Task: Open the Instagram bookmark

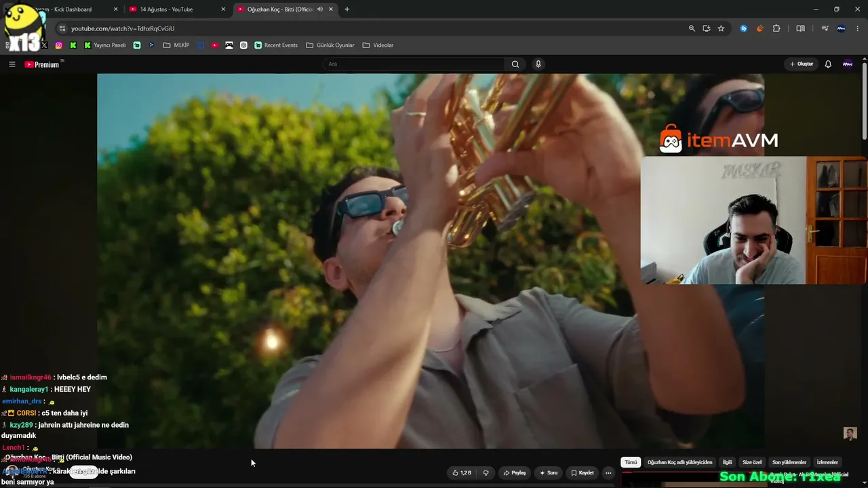Action: (59, 45)
